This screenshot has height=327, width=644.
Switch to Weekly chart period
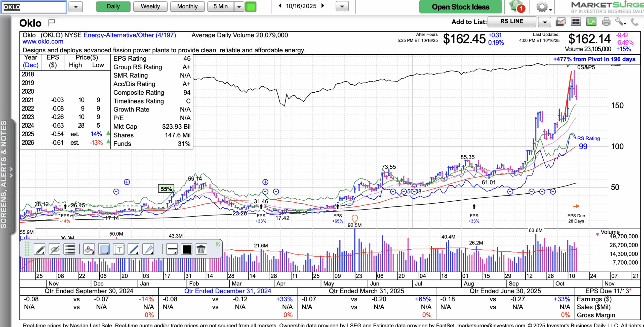(x=150, y=7)
